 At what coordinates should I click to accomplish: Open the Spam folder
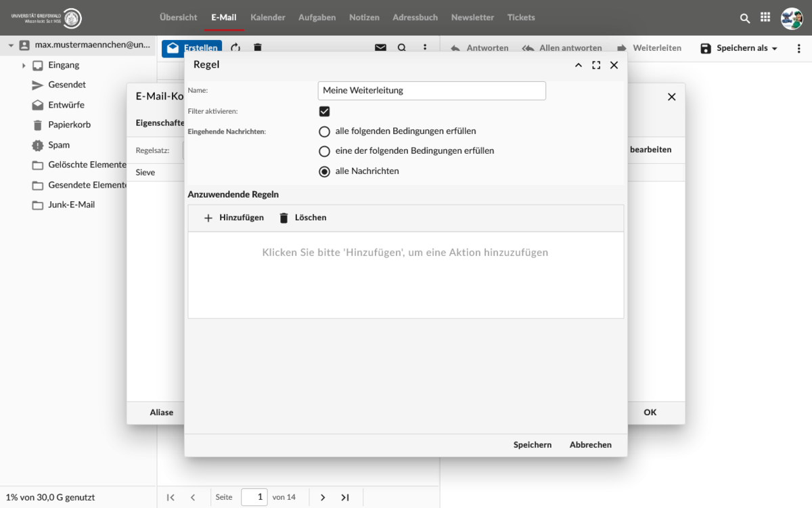pos(58,145)
